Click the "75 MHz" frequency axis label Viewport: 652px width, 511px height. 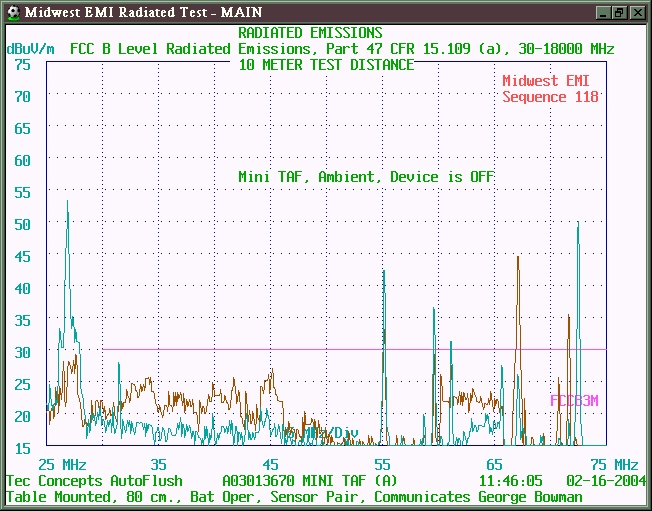coord(612,465)
